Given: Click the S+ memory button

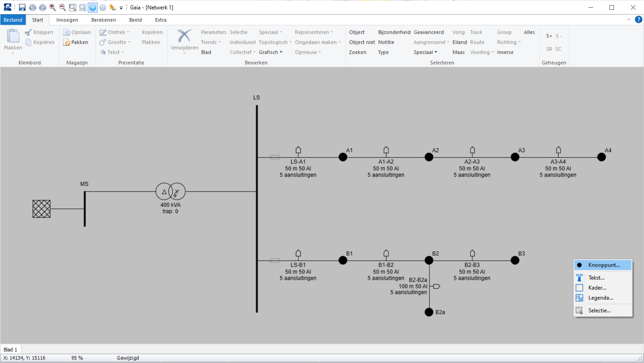Looking at the screenshot, I should pyautogui.click(x=549, y=36).
